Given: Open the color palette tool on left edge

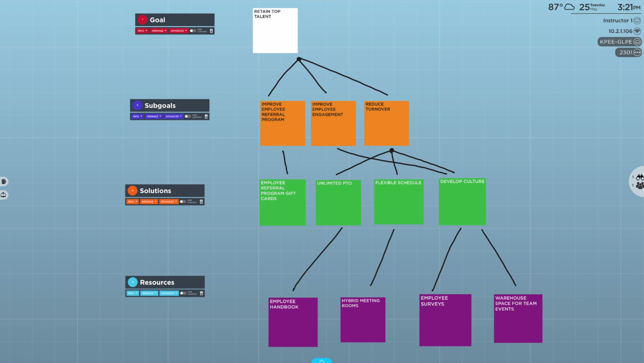Looking at the screenshot, I should coord(4,181).
